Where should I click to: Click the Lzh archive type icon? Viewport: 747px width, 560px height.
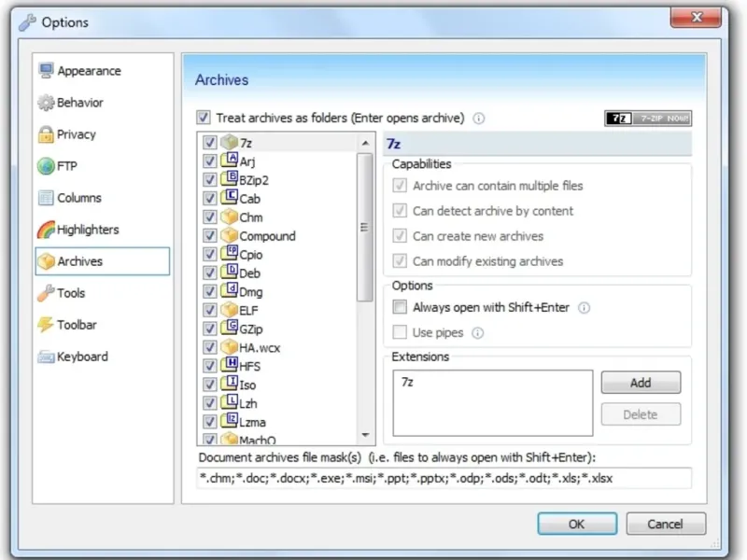pyautogui.click(x=229, y=402)
